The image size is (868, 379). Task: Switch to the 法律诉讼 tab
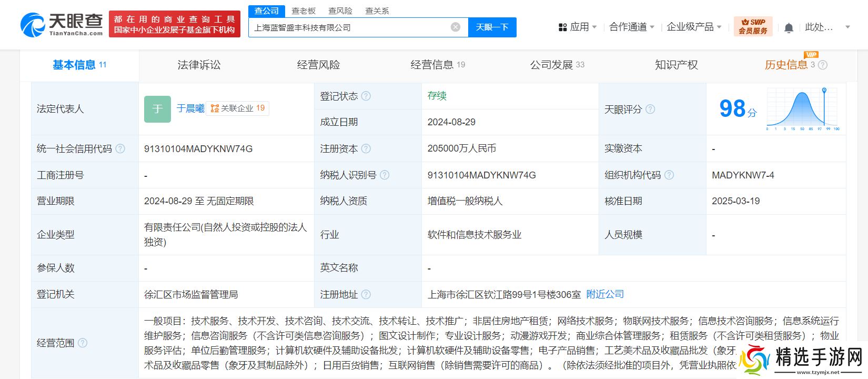click(x=199, y=65)
